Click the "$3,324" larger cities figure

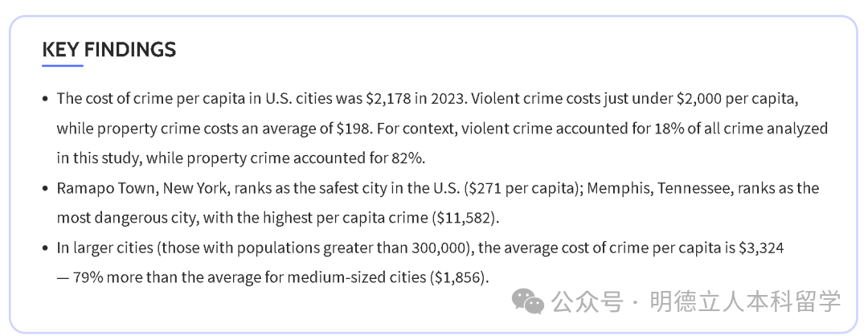click(x=760, y=248)
